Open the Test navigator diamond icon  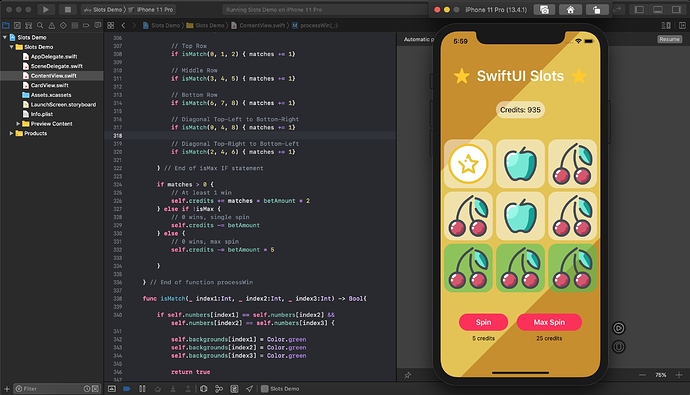coord(63,26)
